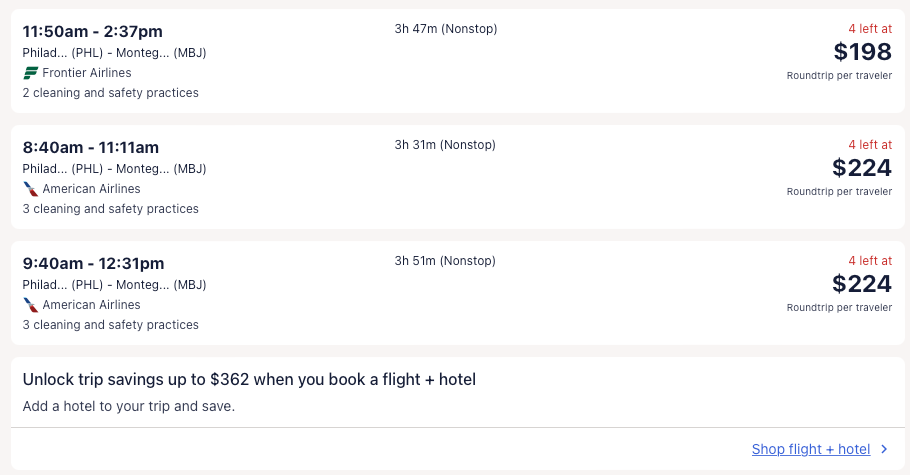This screenshot has height=475, width=910.
Task: Click the $224 price for 8:40am flight
Action: (862, 168)
